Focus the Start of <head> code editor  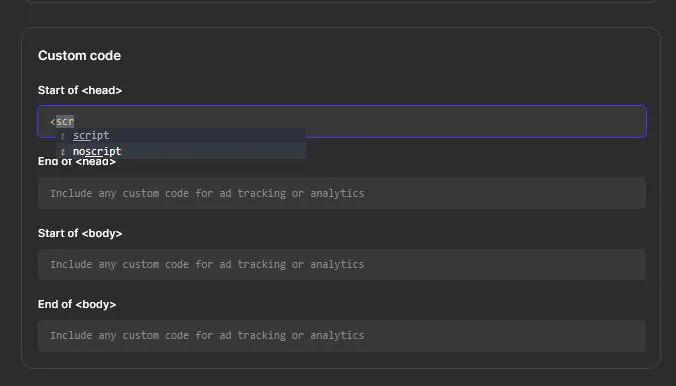click(342, 122)
